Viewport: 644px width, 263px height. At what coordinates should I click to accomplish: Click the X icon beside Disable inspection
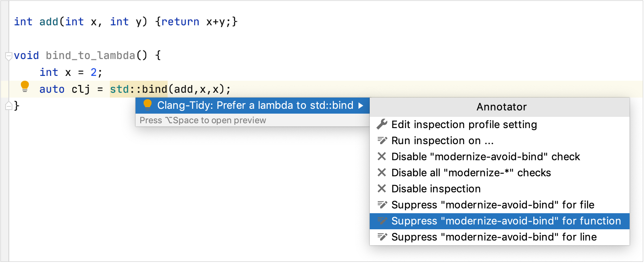click(382, 189)
